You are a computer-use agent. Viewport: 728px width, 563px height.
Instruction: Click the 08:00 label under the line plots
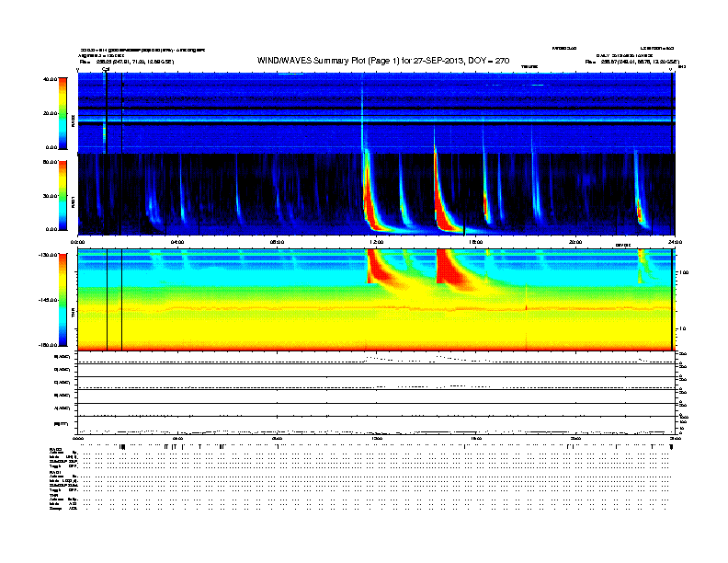click(x=277, y=439)
